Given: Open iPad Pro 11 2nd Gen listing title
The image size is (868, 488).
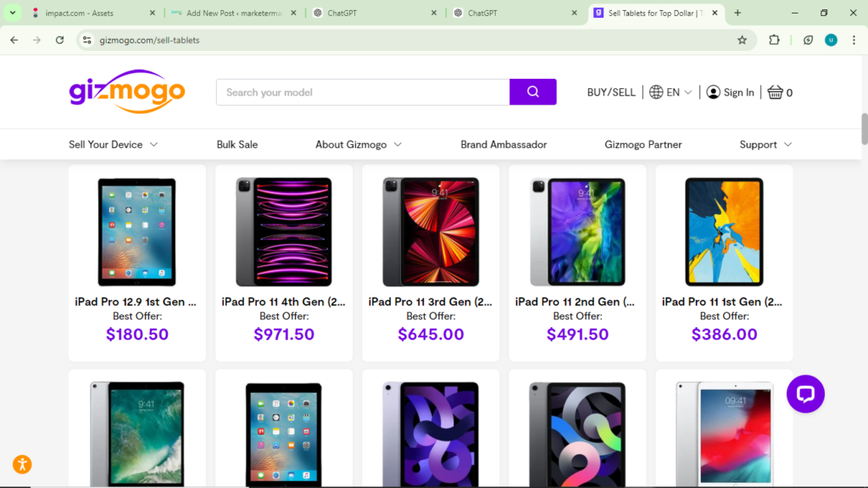Looking at the screenshot, I should coord(576,302).
